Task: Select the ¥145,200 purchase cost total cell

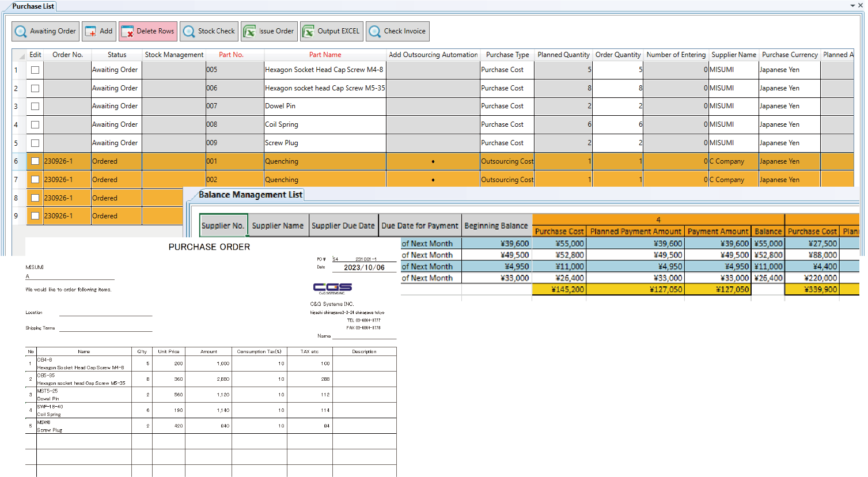Action: (559, 289)
